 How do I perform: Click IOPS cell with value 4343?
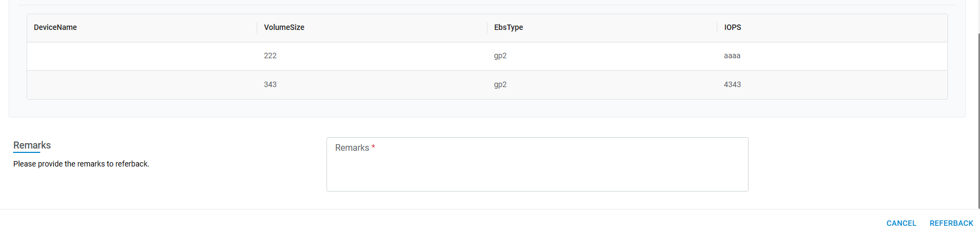(x=732, y=84)
